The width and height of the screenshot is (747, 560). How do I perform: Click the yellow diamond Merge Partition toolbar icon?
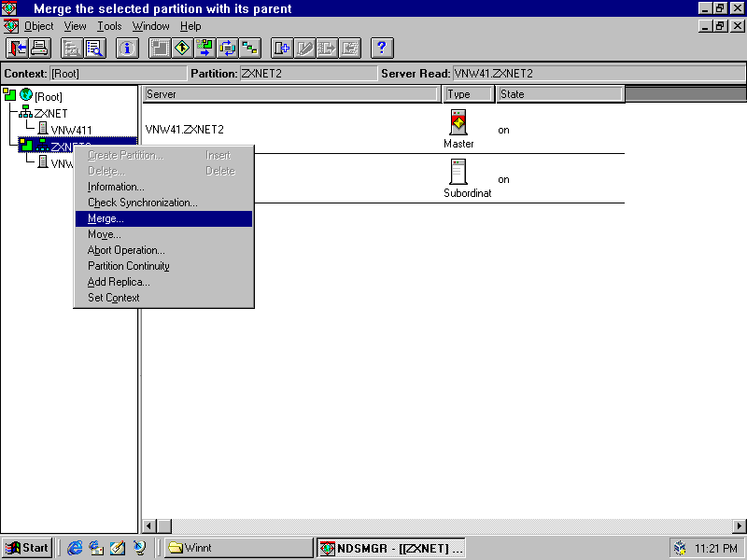pyautogui.click(x=182, y=49)
